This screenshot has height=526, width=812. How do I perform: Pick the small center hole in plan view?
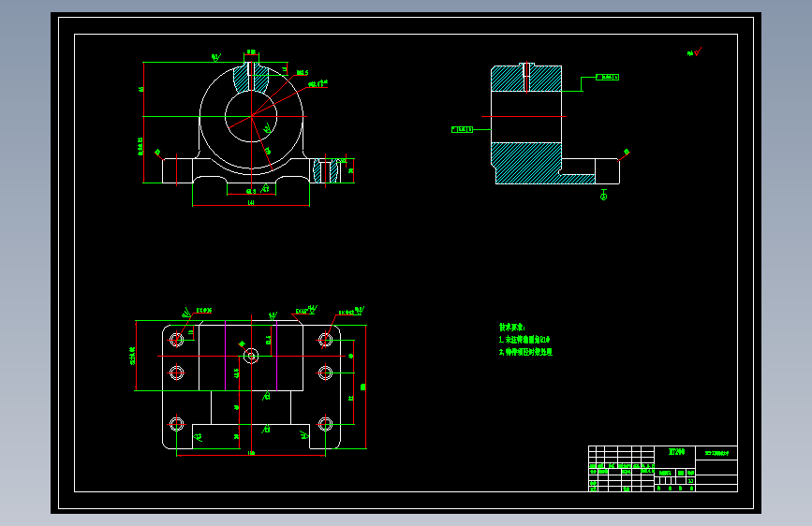pyautogui.click(x=251, y=357)
